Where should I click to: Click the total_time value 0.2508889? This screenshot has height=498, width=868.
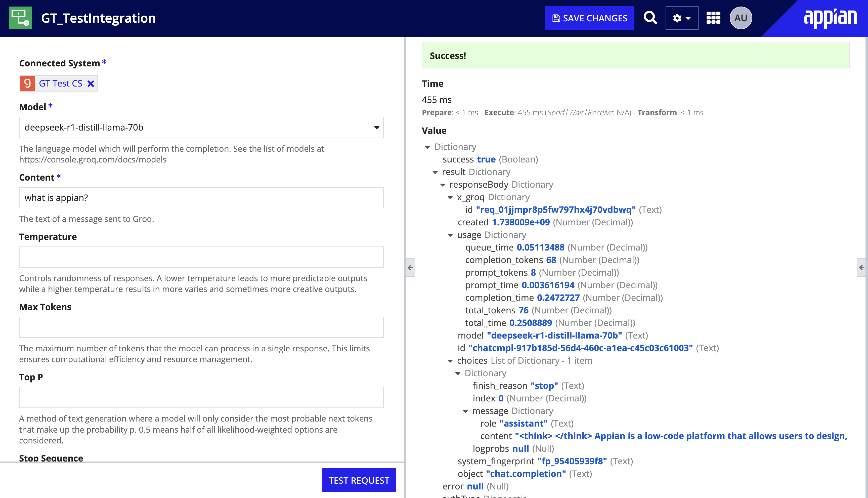(531, 323)
